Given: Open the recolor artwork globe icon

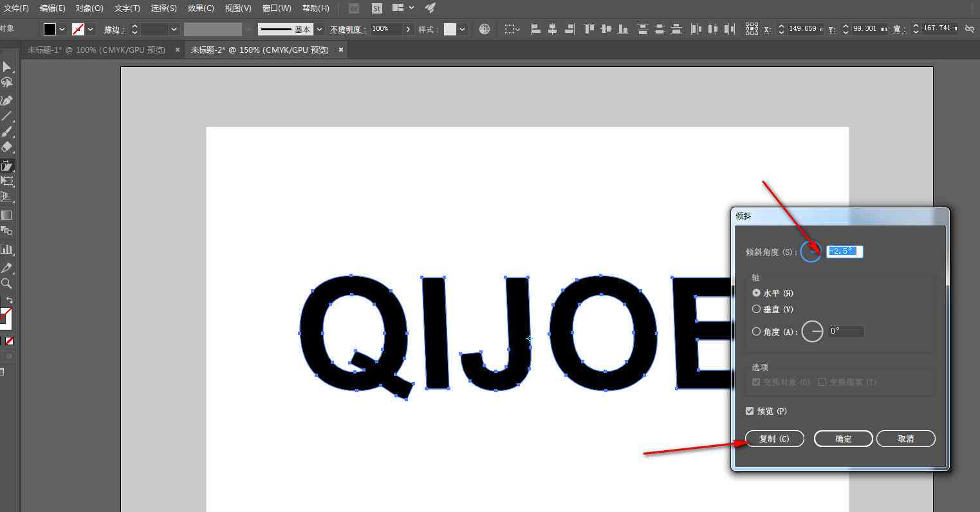Looking at the screenshot, I should [485, 29].
